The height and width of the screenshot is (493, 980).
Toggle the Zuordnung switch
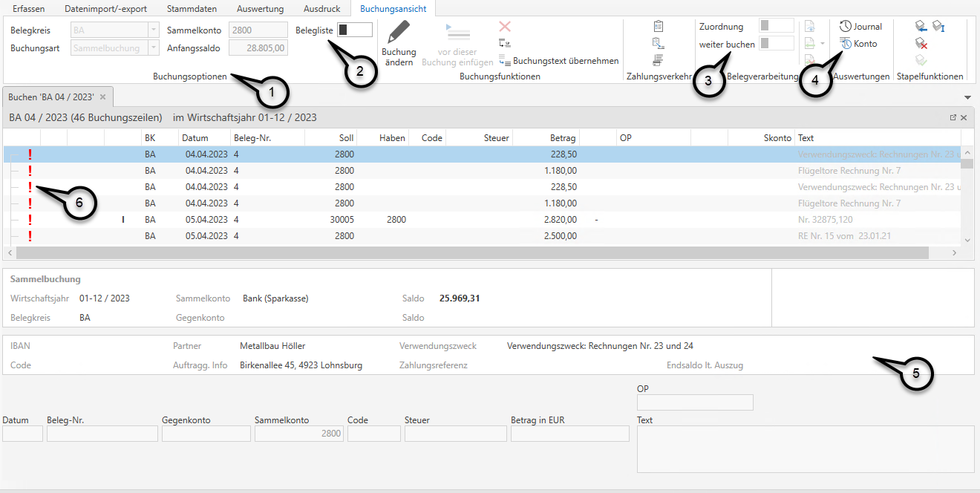click(776, 26)
